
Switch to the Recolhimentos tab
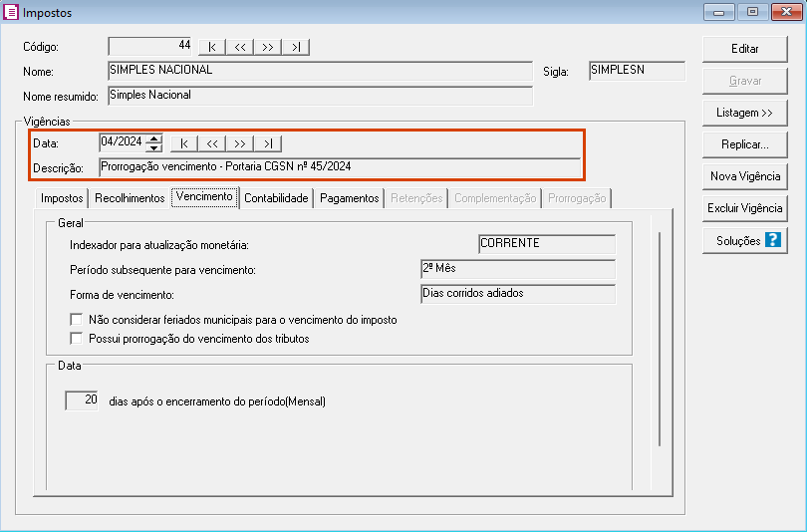coord(130,198)
